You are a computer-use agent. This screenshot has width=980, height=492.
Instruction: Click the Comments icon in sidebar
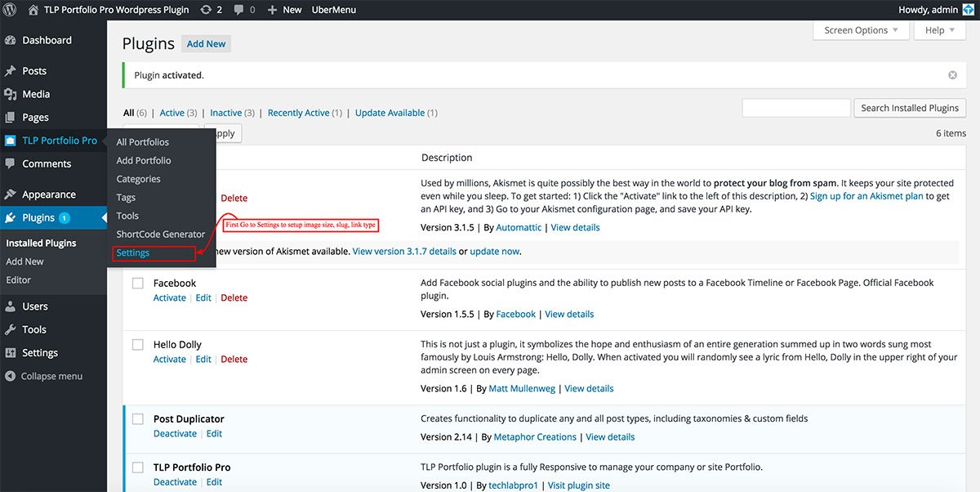tap(11, 163)
